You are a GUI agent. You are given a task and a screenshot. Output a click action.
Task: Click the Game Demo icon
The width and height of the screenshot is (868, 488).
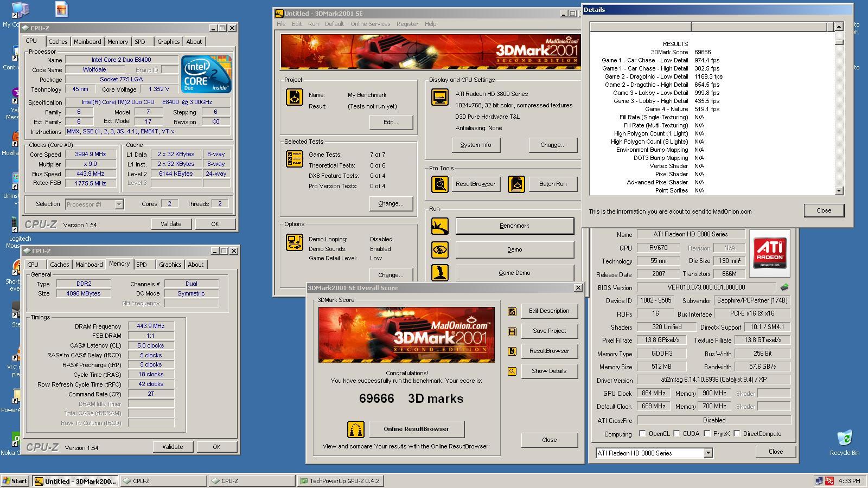439,273
